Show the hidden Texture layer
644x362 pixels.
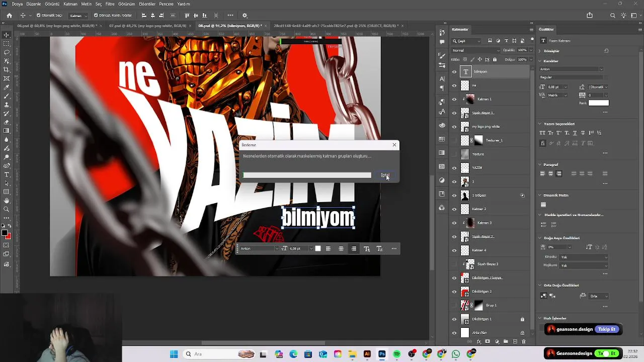pyautogui.click(x=454, y=154)
